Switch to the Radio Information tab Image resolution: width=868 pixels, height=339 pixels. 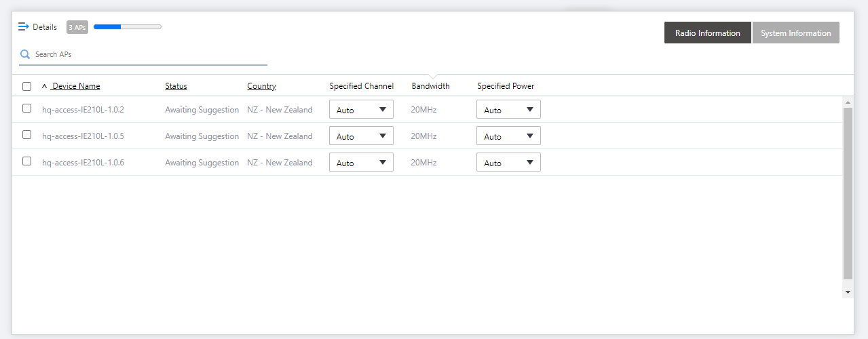(x=707, y=33)
